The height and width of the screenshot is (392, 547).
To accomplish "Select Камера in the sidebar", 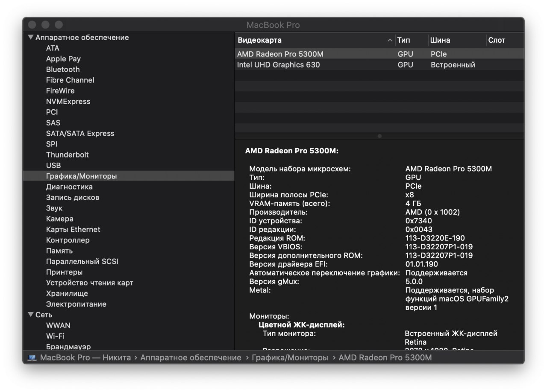I will coord(59,219).
